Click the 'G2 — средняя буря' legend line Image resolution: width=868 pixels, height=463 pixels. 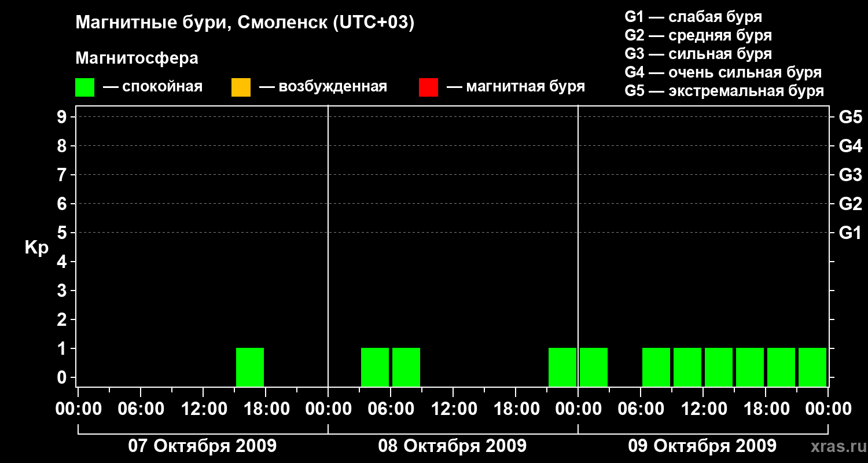click(698, 35)
